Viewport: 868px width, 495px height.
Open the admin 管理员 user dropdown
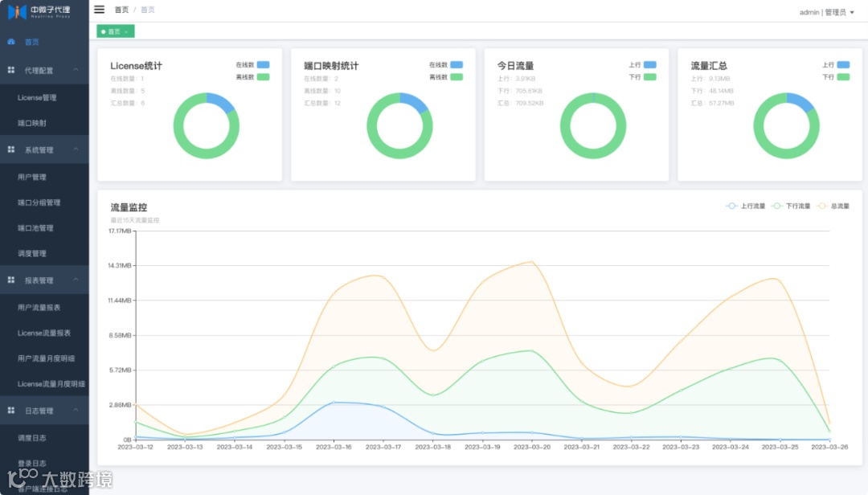click(826, 12)
